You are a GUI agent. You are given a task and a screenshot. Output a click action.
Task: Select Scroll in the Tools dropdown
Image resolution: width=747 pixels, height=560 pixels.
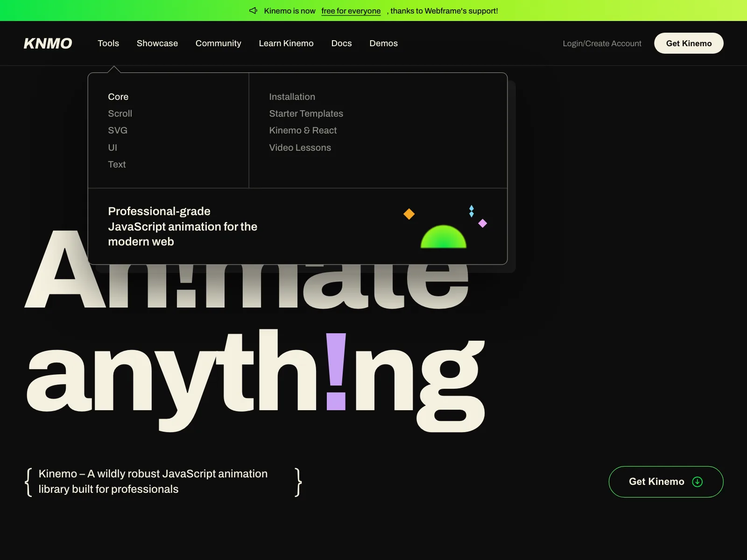pyautogui.click(x=120, y=113)
